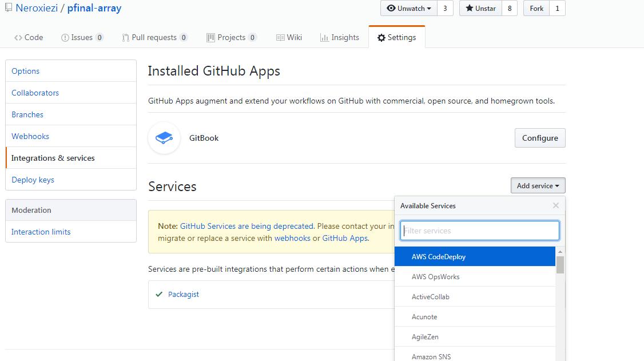Open the forks count 1
The image size is (644, 361).
pyautogui.click(x=557, y=8)
